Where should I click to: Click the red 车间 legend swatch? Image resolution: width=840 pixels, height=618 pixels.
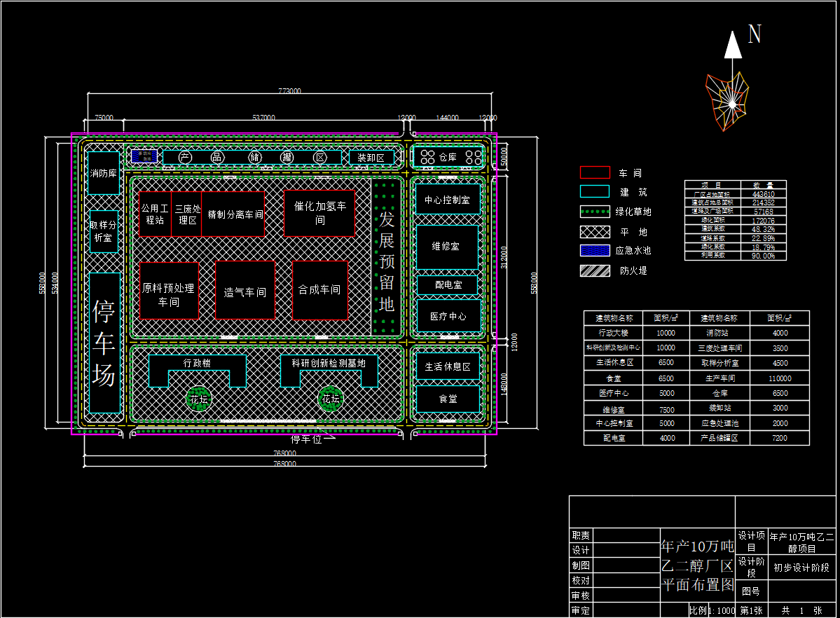[x=595, y=172]
